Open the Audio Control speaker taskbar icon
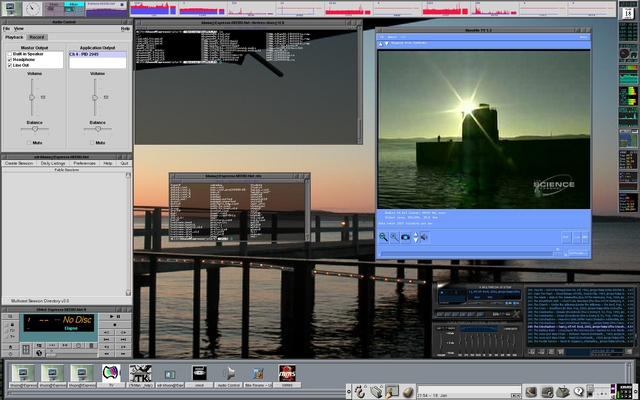This screenshot has height=400, width=640. 229,373
